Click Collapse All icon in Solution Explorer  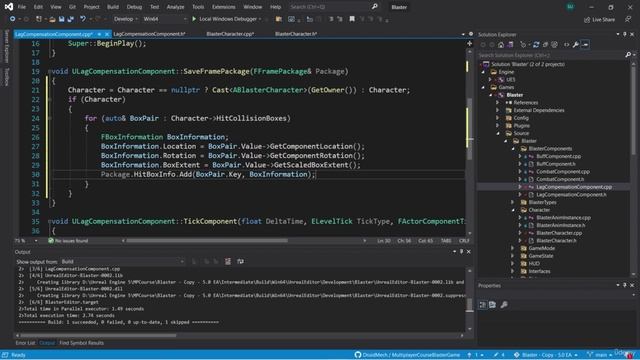545,44
